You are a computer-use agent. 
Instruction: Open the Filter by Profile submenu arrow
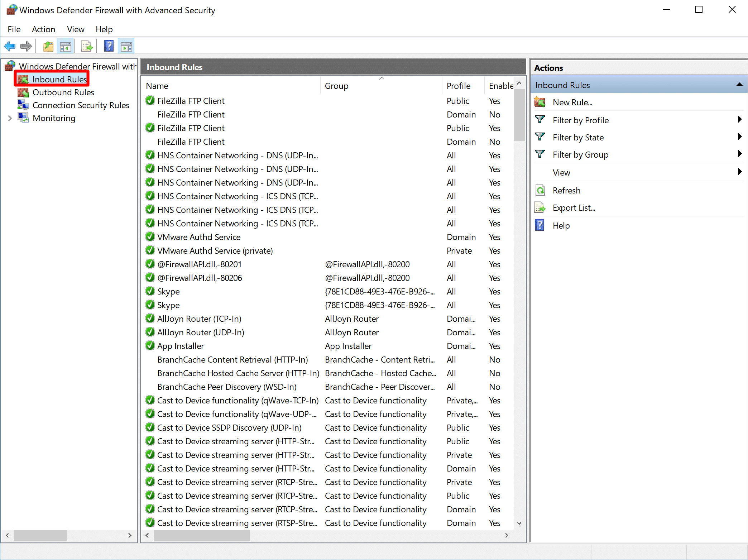click(x=739, y=120)
